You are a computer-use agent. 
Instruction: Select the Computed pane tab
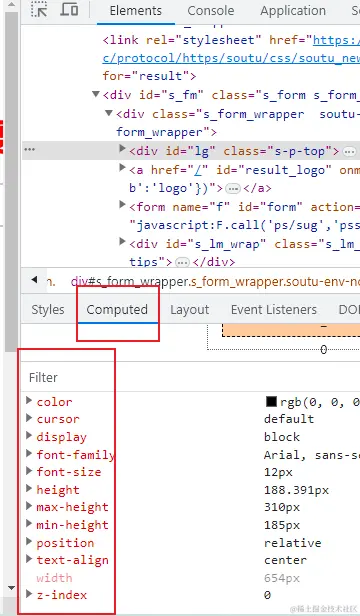[x=117, y=310]
